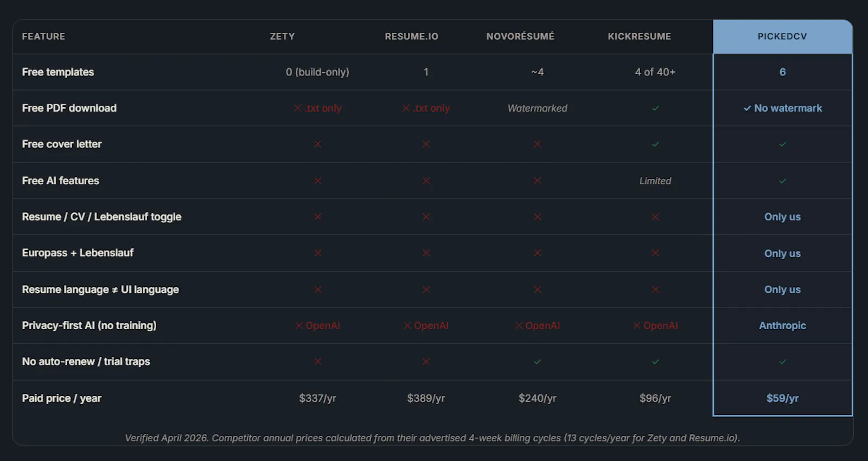Click Kickresume's green check for Free cover letter
Screen dimensions: 868x461
point(655,144)
